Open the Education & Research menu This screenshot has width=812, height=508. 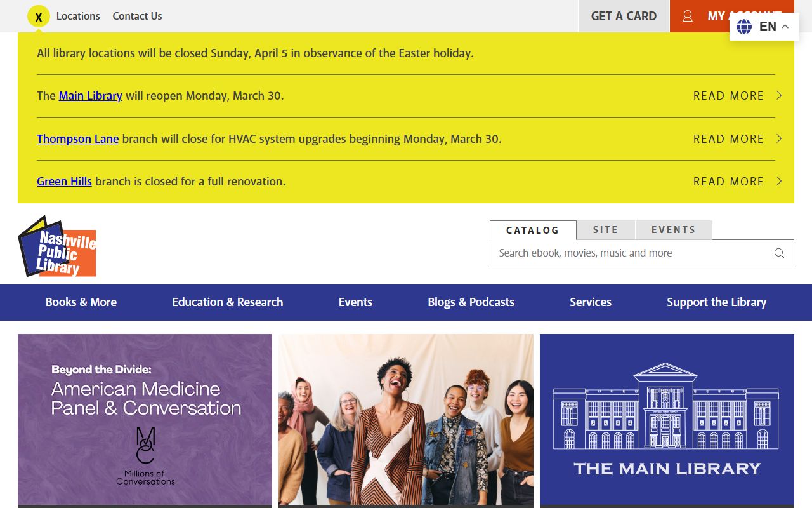pos(227,302)
